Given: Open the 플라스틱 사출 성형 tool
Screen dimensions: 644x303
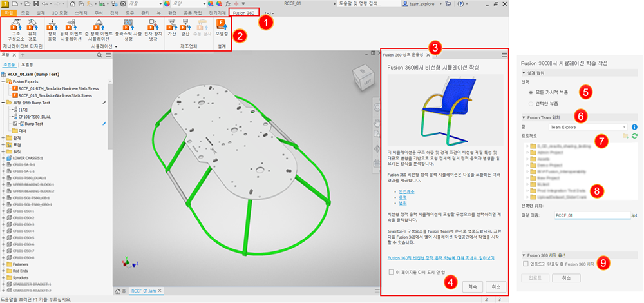Looking at the screenshot, I should click(128, 31).
